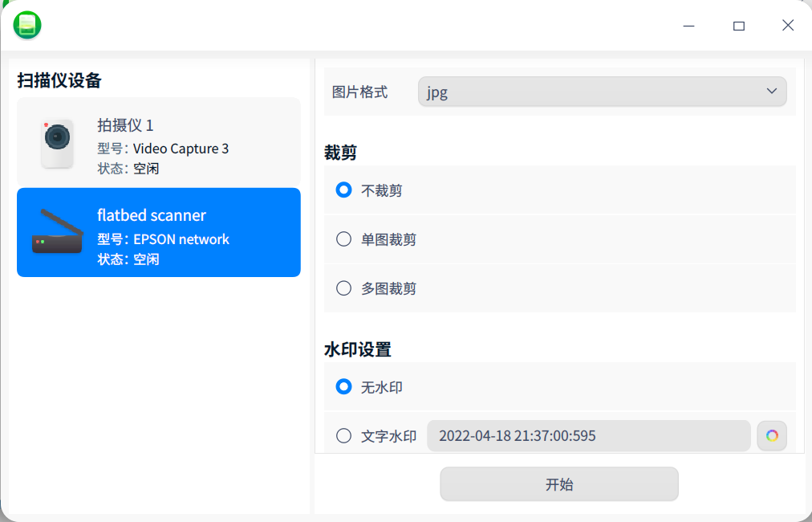Image resolution: width=812 pixels, height=522 pixels.
Task: Click the 图片格式 label
Action: tap(360, 92)
